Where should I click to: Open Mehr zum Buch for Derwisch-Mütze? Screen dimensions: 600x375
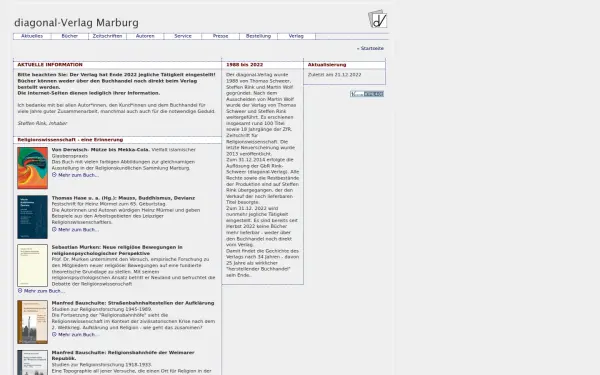(78, 175)
